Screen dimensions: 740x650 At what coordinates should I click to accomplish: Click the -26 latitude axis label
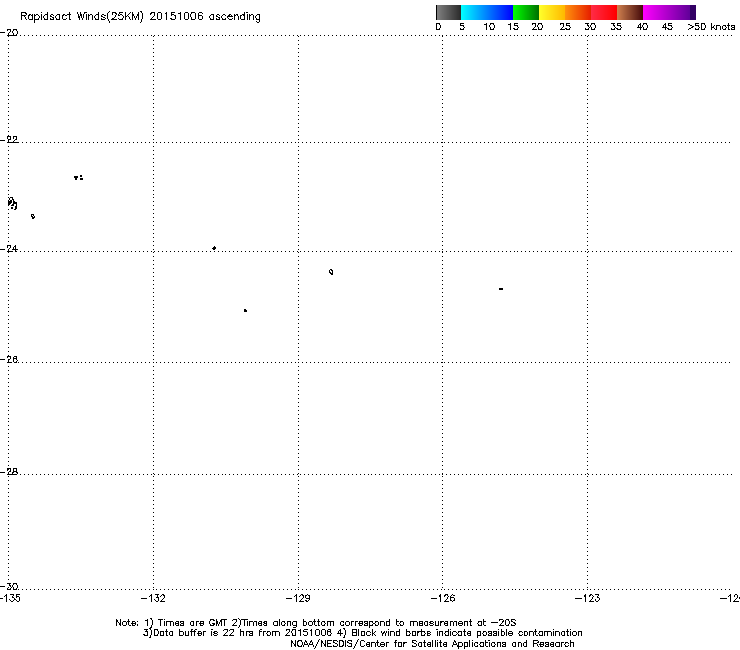pos(9,360)
